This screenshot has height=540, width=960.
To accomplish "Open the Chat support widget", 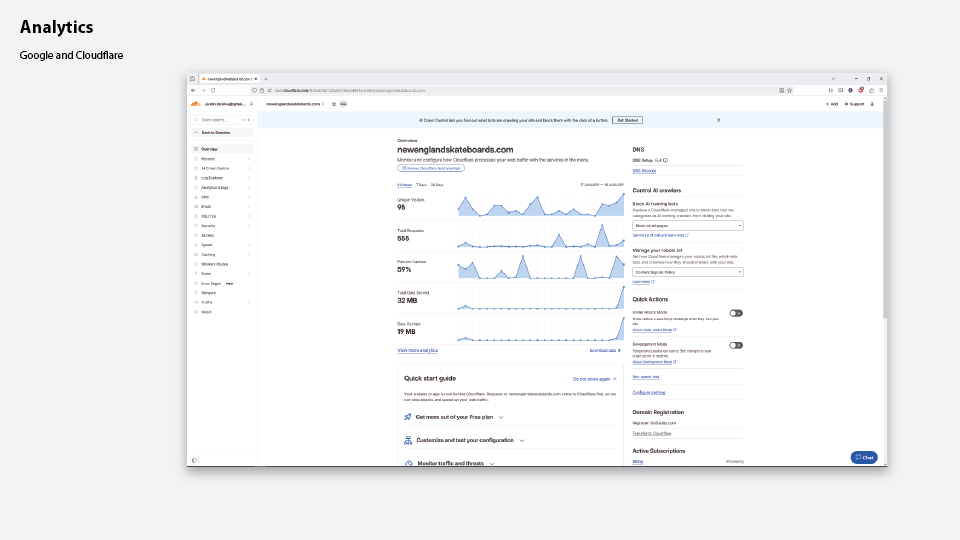I will point(864,457).
